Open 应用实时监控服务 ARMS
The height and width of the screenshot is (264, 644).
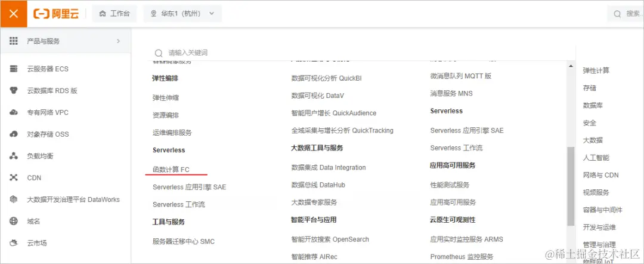466,240
